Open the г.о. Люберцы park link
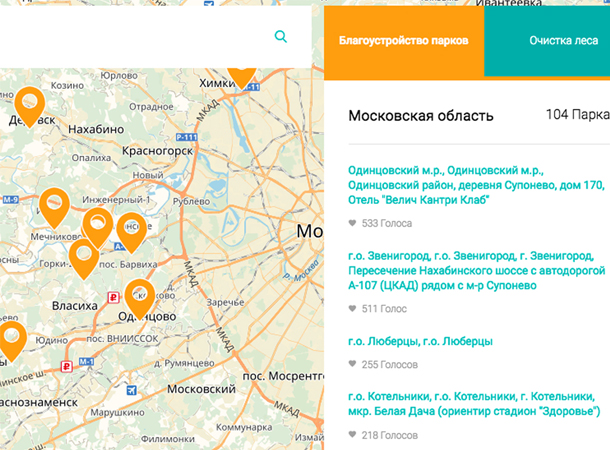Image resolution: width=610 pixels, height=450 pixels. click(420, 341)
